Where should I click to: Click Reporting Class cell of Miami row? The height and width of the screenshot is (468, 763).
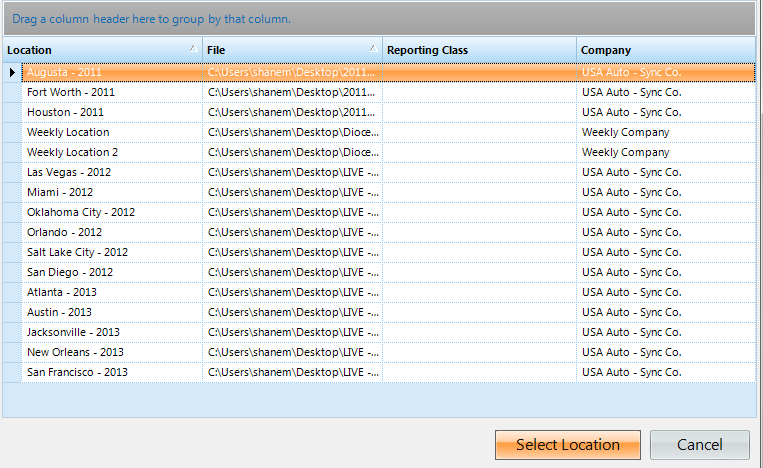pos(479,192)
